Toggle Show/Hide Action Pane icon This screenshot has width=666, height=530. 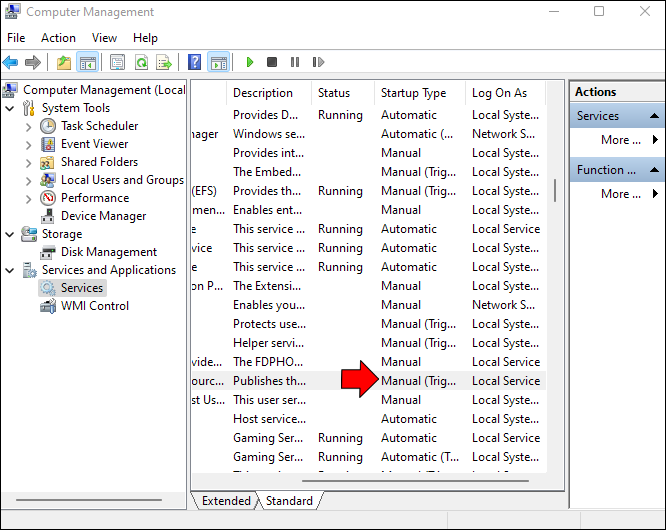coord(219,62)
